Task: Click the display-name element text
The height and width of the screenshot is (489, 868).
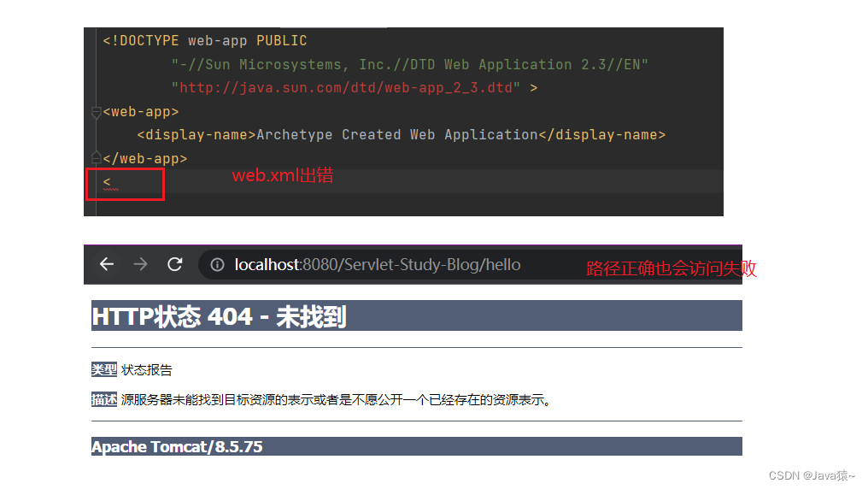Action: coord(402,134)
